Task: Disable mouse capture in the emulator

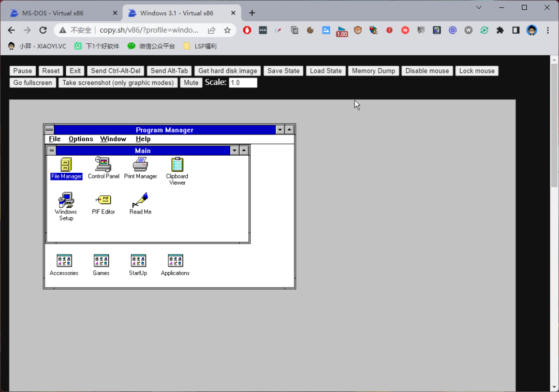Action: pyautogui.click(x=427, y=70)
